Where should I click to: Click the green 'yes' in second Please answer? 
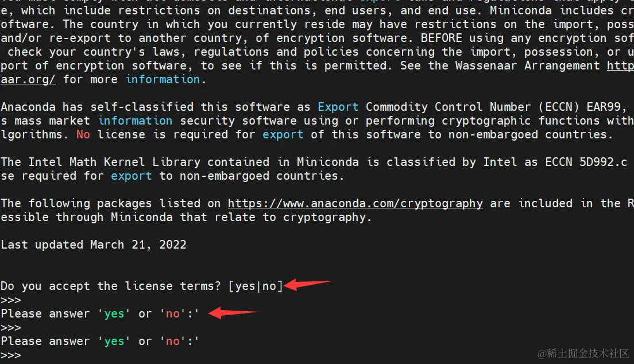[x=114, y=342]
